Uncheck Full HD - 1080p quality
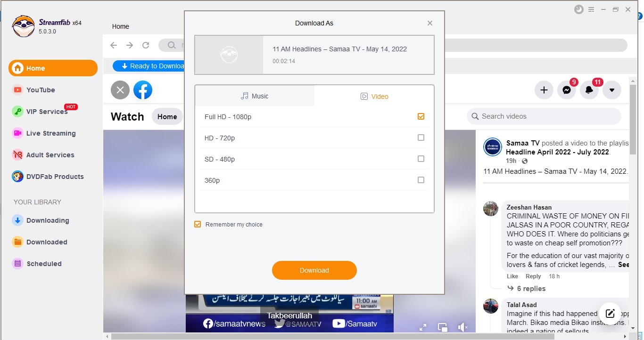The width and height of the screenshot is (644, 340). (421, 116)
